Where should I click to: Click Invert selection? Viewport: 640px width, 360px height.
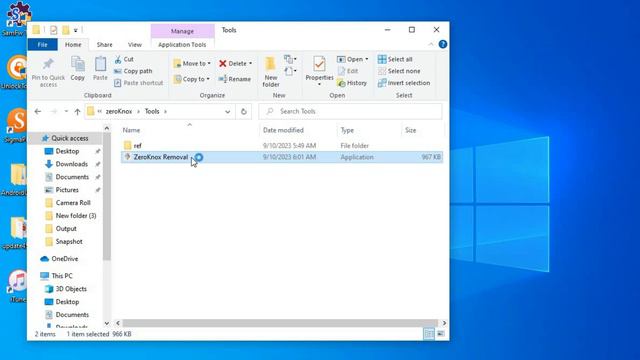[404, 83]
